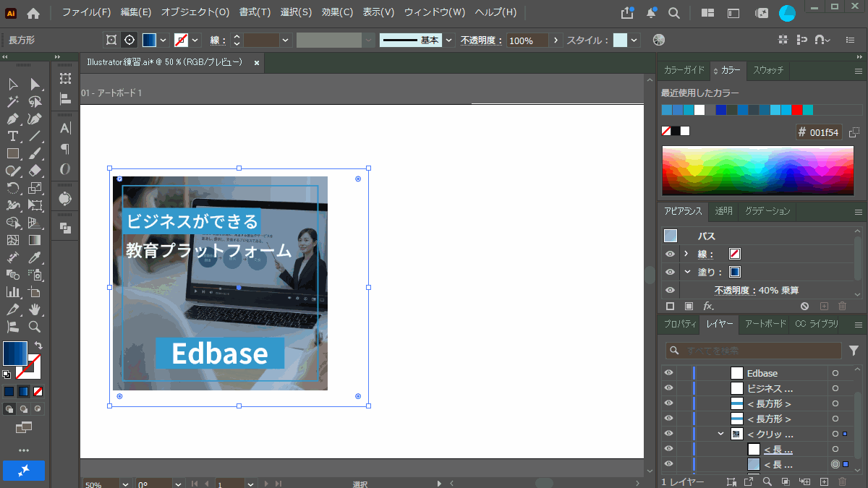The width and height of the screenshot is (868, 488).
Task: Collapse the 塗り fill attribute row
Action: (687, 272)
